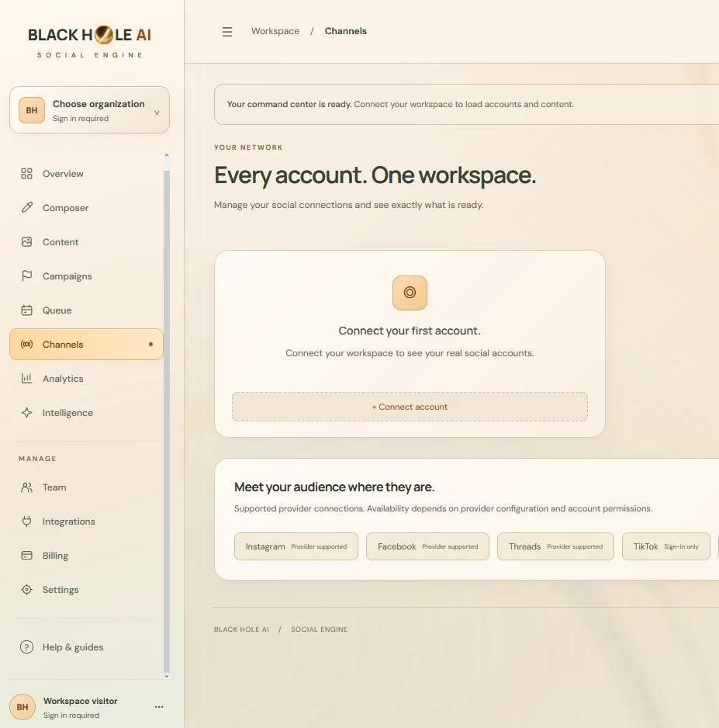Toggle the sidebar with hamburger icon
Viewport: 719px width, 728px height.
coord(226,32)
